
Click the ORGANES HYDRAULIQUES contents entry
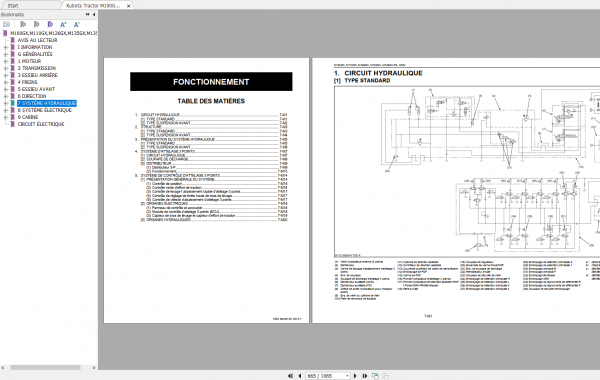click(214, 220)
